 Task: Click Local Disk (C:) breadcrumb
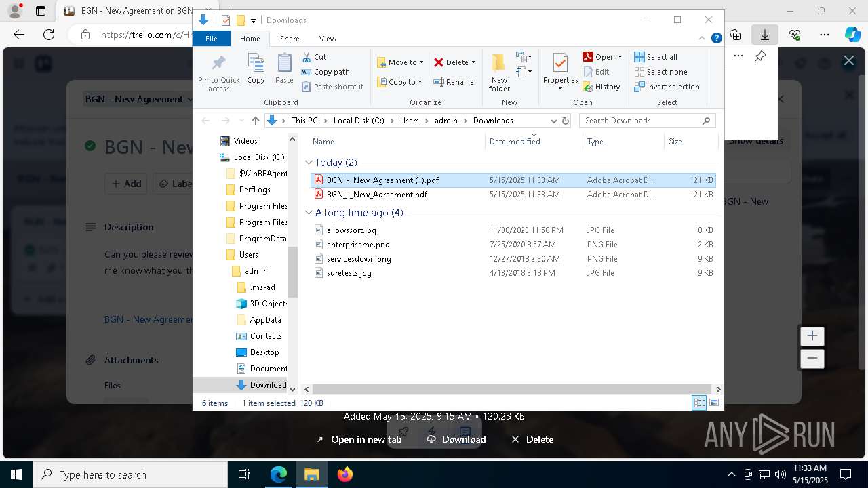click(x=359, y=121)
